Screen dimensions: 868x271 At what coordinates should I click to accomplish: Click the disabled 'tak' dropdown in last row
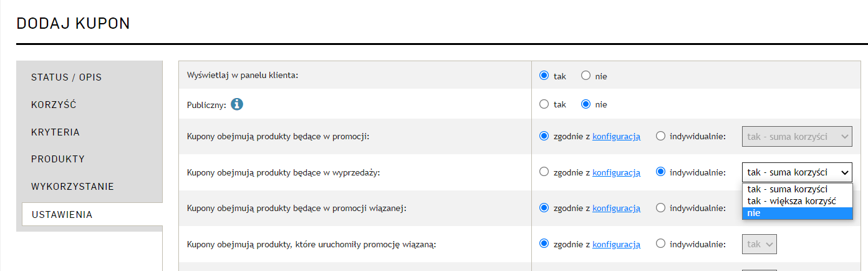[759, 244]
